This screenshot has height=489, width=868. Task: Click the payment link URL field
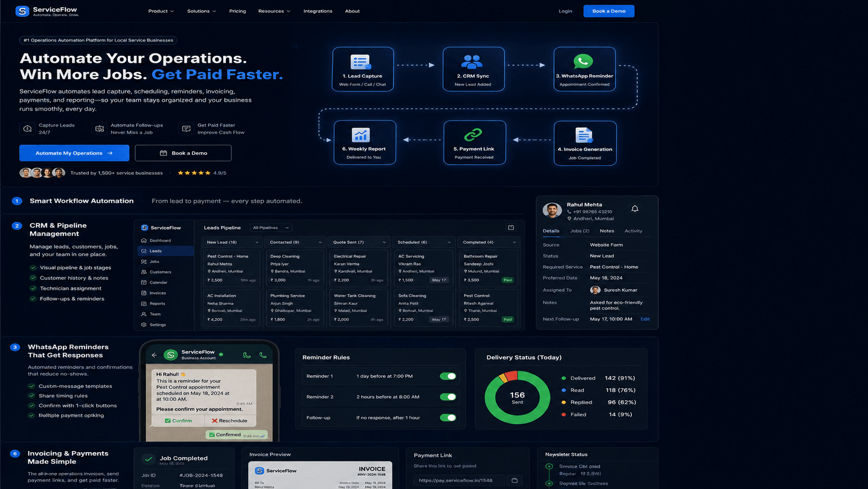[459, 480]
